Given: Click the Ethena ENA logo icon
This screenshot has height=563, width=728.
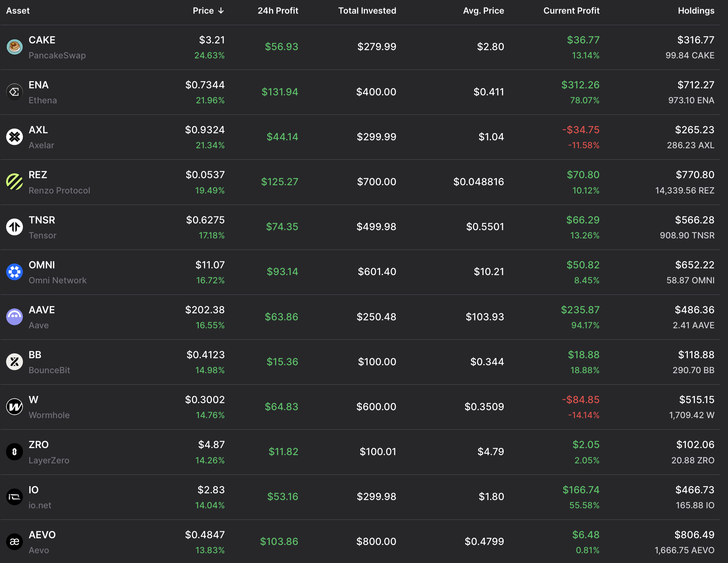Looking at the screenshot, I should tap(15, 92).
